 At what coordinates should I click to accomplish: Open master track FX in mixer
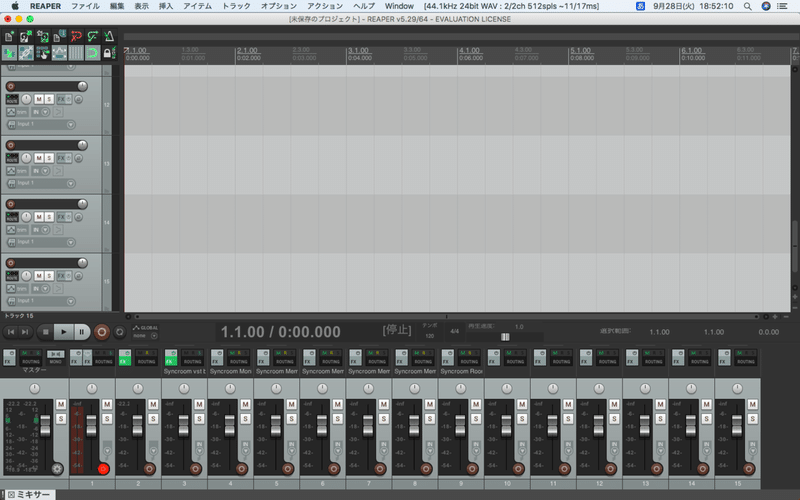[x=9, y=357]
